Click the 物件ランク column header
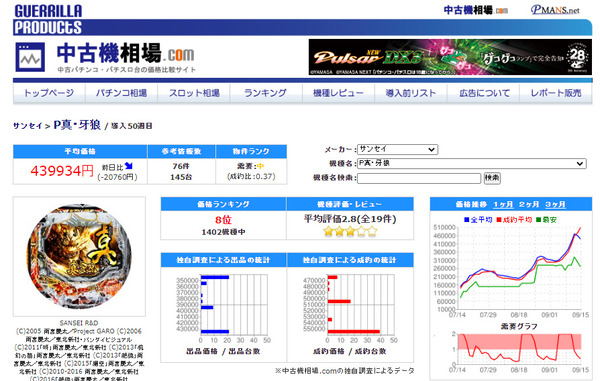The width and height of the screenshot is (600, 381). click(x=251, y=151)
